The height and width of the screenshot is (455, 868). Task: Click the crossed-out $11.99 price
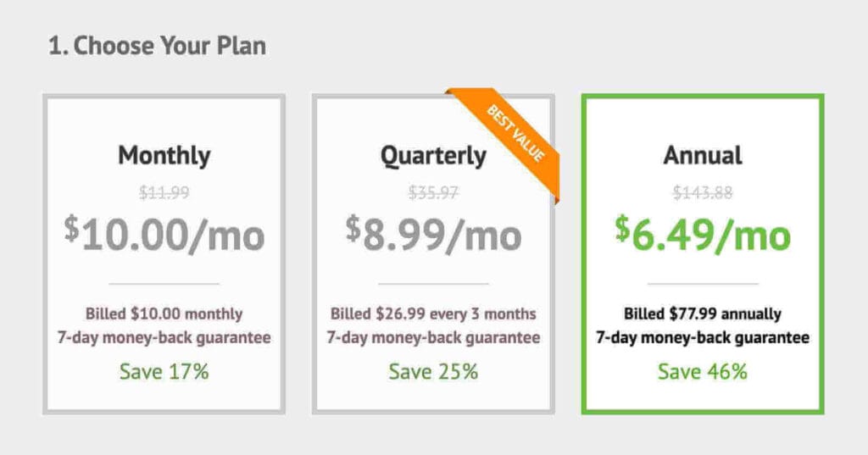pos(164,192)
